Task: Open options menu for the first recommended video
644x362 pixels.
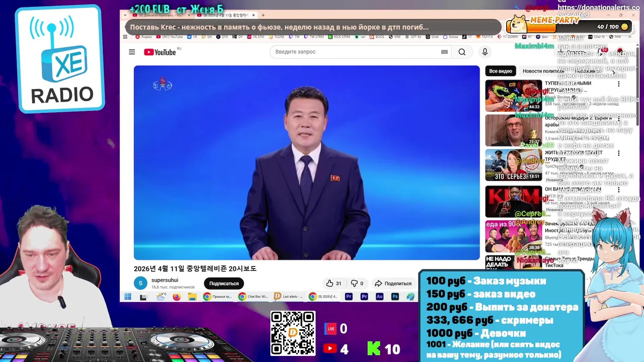Action: (x=619, y=84)
